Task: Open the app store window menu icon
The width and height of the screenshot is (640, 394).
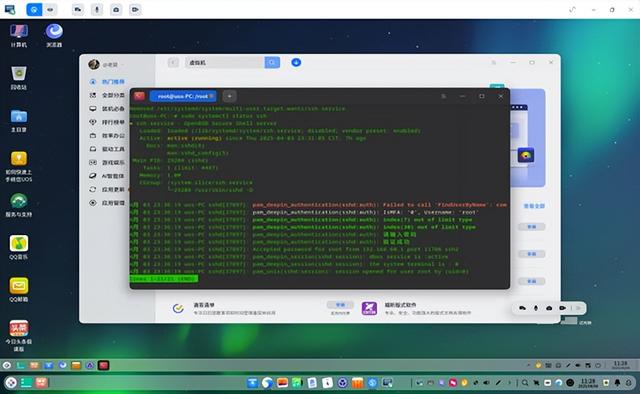Action: pyautogui.click(x=494, y=62)
